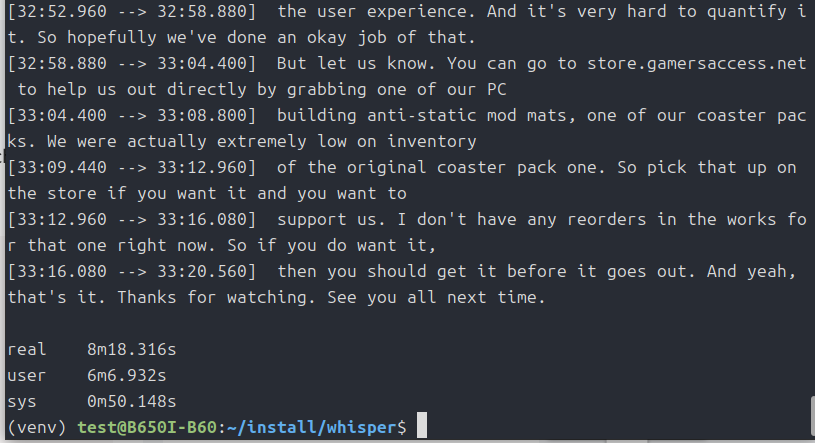
Task: Click the real 8m18.316s timing value
Action: point(126,349)
